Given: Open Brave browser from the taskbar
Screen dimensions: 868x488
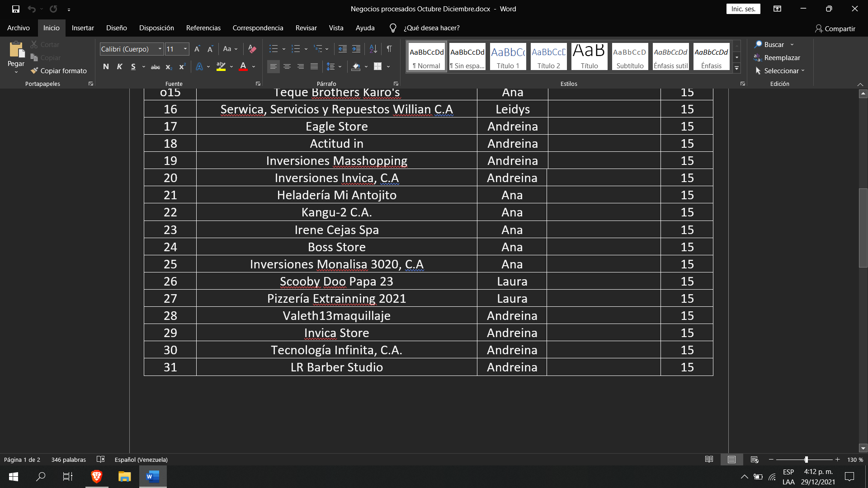Looking at the screenshot, I should coord(97,476).
